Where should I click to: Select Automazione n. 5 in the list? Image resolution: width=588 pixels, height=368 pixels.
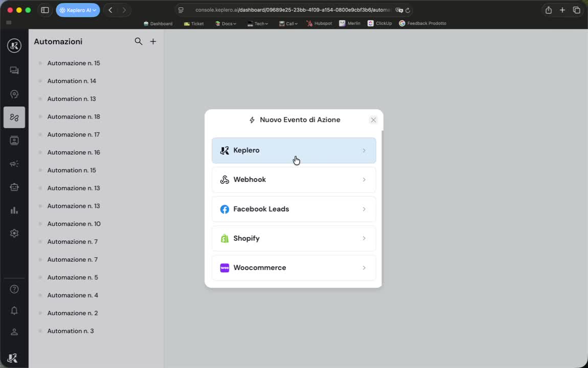[73, 278]
